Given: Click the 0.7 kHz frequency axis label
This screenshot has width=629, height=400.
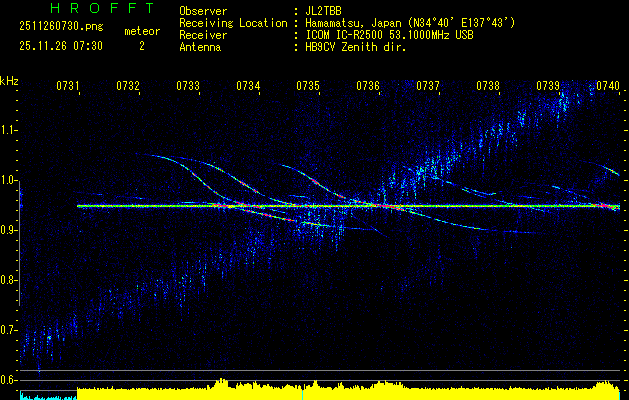Looking at the screenshot, I should tap(9, 330).
